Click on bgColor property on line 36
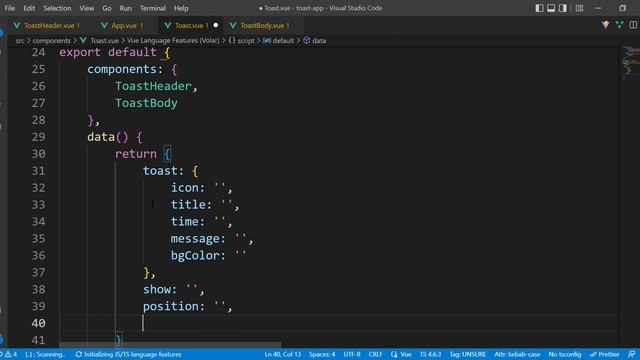Screen dimensions: 640x360 pyautogui.click(x=194, y=256)
